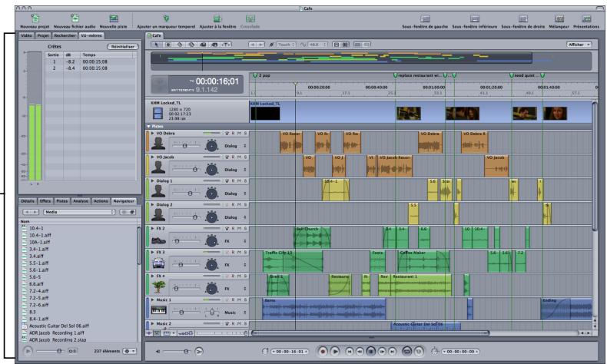Open the Media location dropdown in browser
Image resolution: width=607 pixels, height=364 pixels.
(x=79, y=212)
